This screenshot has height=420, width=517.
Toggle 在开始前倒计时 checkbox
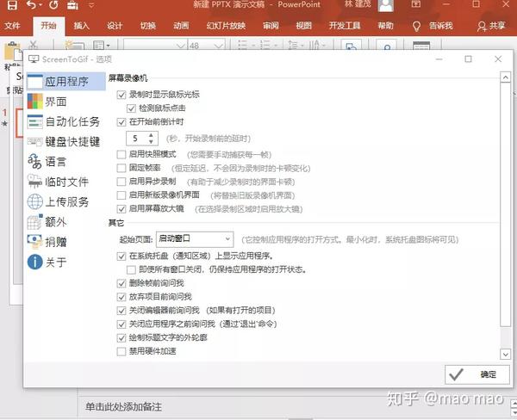(x=121, y=122)
